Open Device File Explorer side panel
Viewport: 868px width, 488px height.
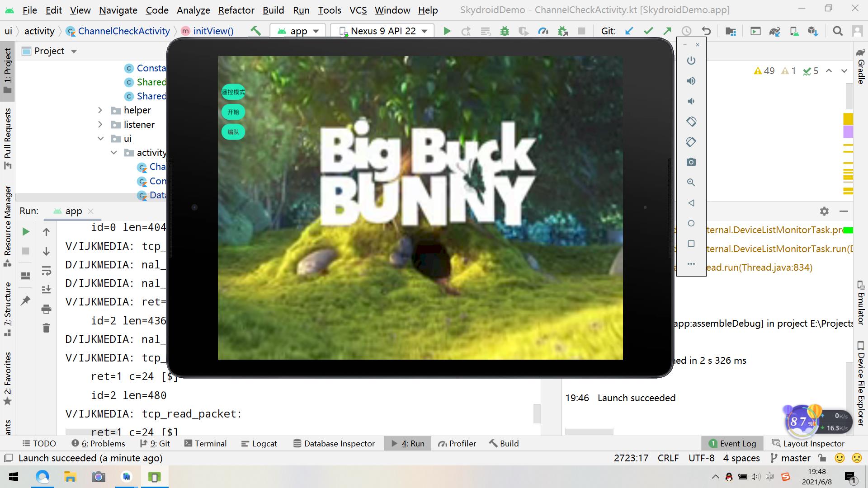pos(861,383)
